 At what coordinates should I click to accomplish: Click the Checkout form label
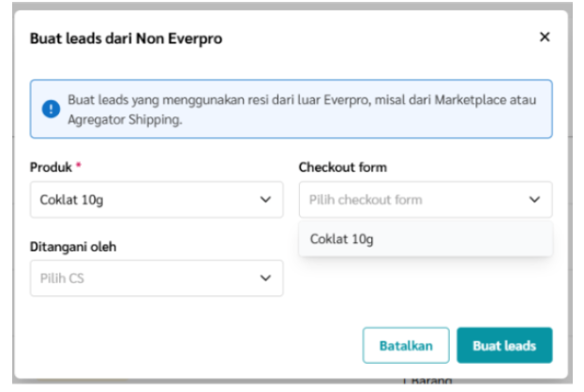coord(343,167)
